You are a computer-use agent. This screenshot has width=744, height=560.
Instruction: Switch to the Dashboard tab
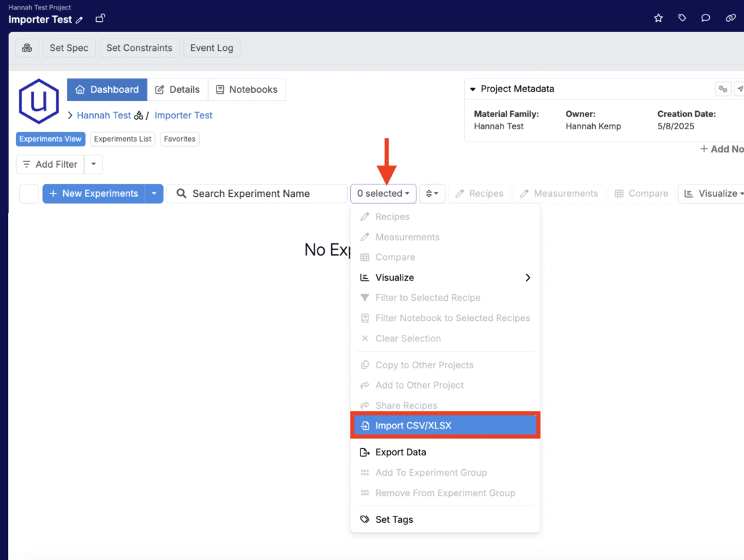coord(107,89)
